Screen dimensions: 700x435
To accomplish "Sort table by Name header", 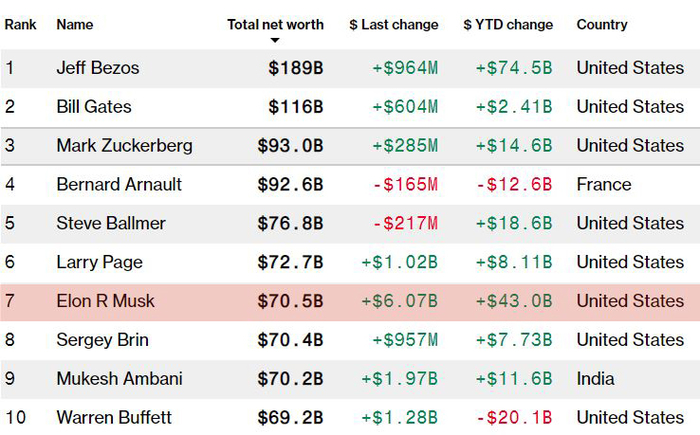I will click(x=75, y=24).
